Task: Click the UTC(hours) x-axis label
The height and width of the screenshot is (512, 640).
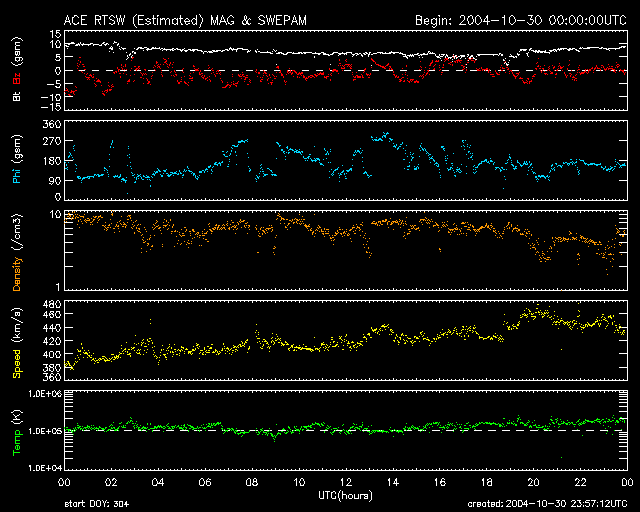Action: coord(343,495)
